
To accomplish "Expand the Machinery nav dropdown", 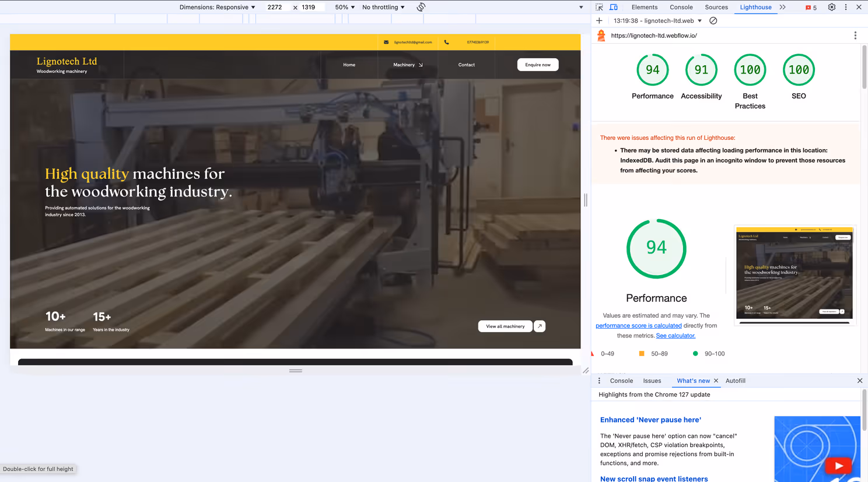I will click(408, 65).
